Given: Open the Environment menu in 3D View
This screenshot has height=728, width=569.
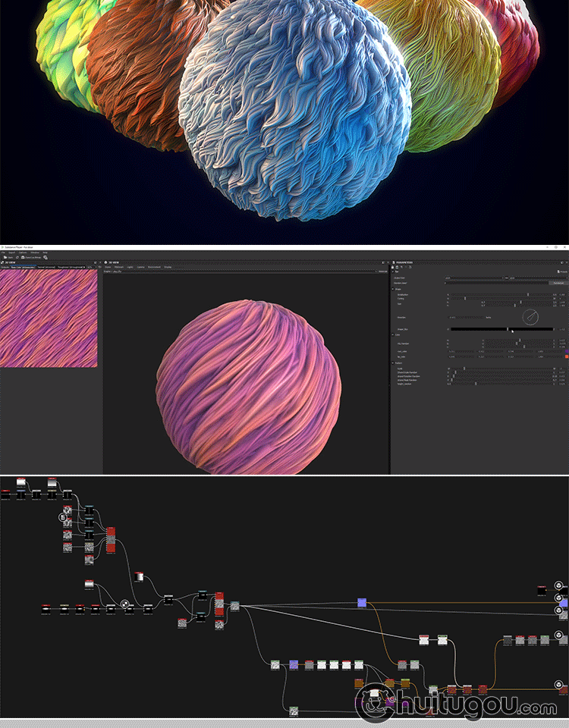Looking at the screenshot, I should pos(154,267).
